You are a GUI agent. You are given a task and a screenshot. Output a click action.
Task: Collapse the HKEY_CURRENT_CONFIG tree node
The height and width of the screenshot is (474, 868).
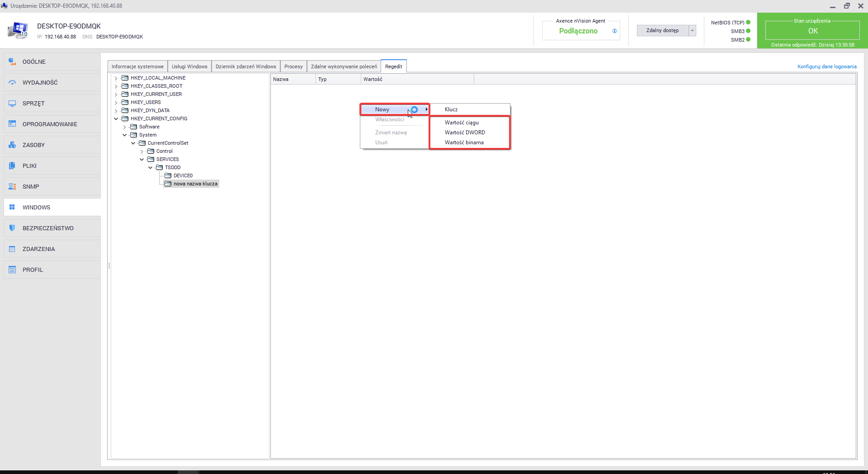[x=116, y=119]
